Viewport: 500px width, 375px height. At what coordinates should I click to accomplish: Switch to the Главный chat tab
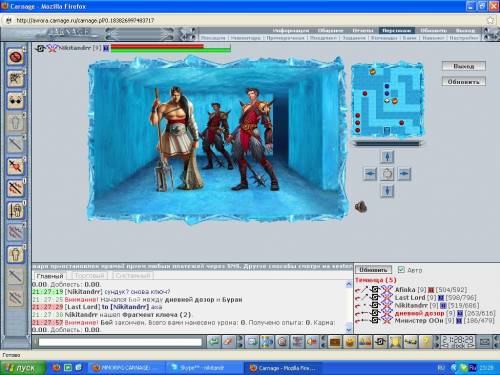pos(50,276)
